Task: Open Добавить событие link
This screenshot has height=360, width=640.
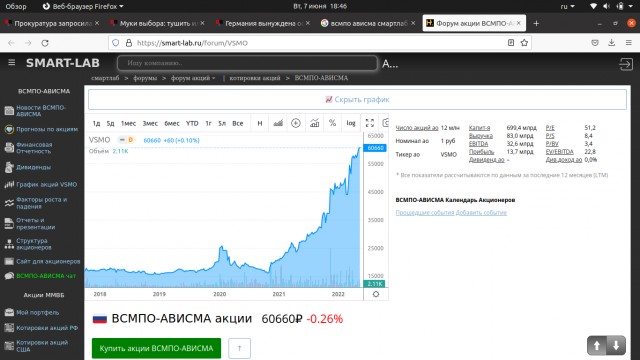Action: [x=481, y=213]
